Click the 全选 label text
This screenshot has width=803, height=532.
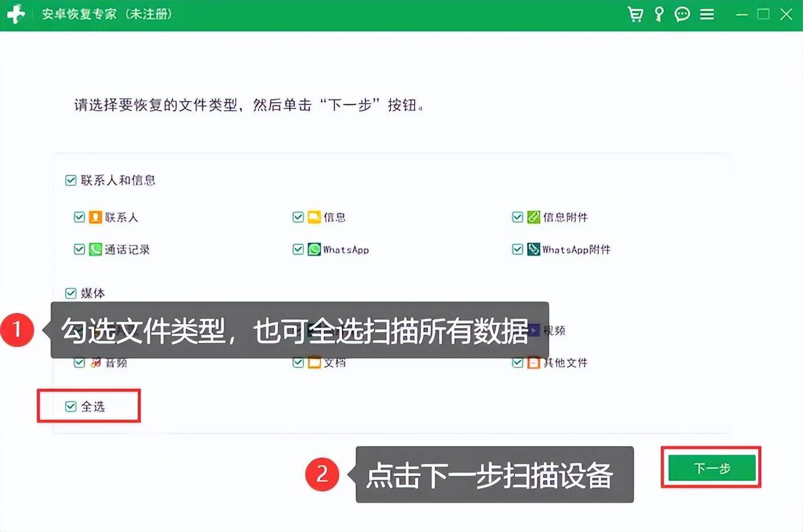[93, 406]
